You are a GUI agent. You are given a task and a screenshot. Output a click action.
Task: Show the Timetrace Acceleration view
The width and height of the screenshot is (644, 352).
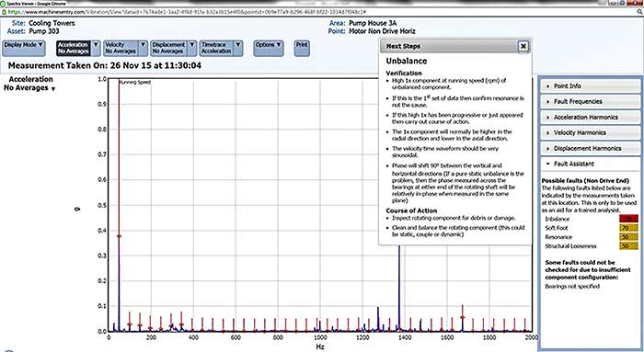pyautogui.click(x=216, y=48)
